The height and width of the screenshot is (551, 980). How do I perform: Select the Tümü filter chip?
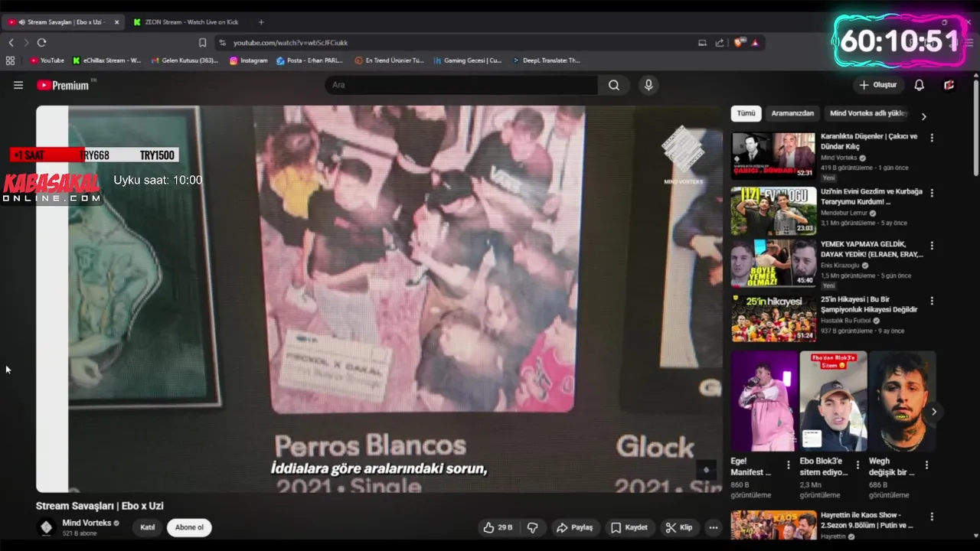pyautogui.click(x=746, y=113)
